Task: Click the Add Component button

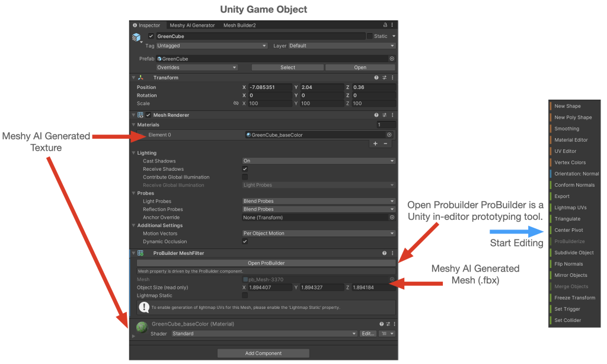Action: coord(263,353)
